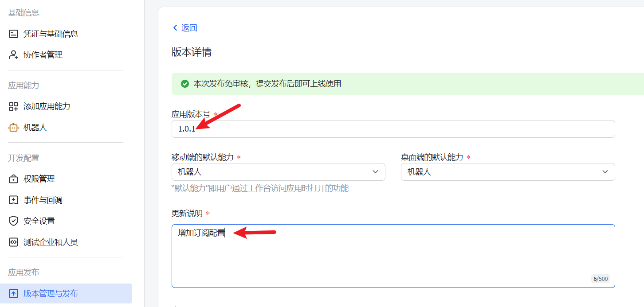
Task: Click the 机器人 robot icon in sidebar
Action: (x=13, y=128)
